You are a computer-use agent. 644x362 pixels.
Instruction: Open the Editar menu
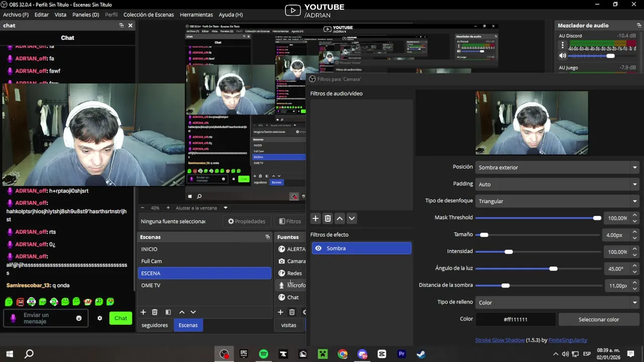pos(41,15)
